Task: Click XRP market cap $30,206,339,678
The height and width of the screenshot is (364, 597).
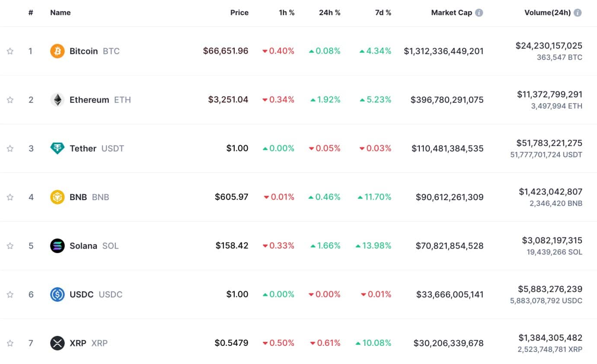Action: 449,343
